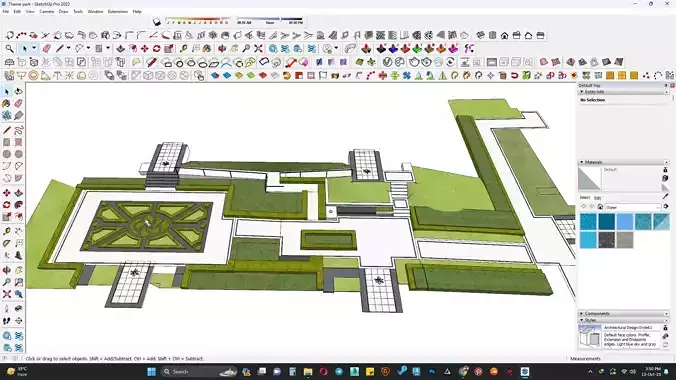676x380 pixels.
Task: Select the Freehand tool in left toolbar
Action: click(18, 130)
